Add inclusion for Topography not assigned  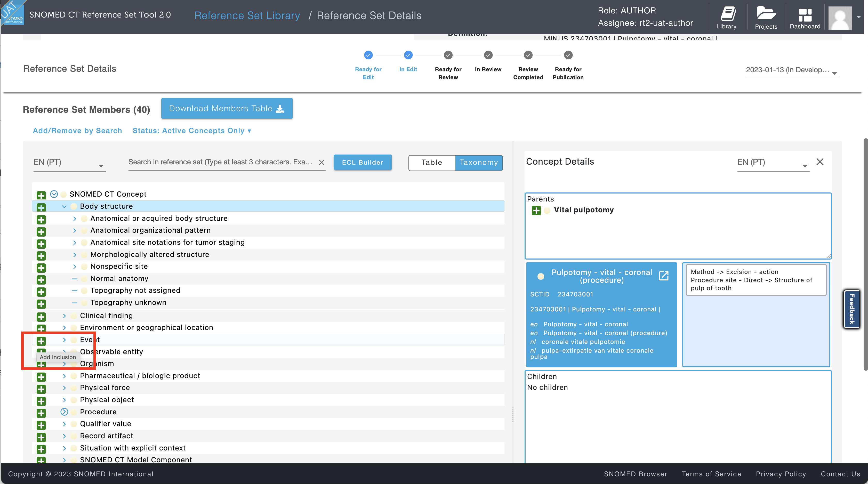tap(41, 292)
